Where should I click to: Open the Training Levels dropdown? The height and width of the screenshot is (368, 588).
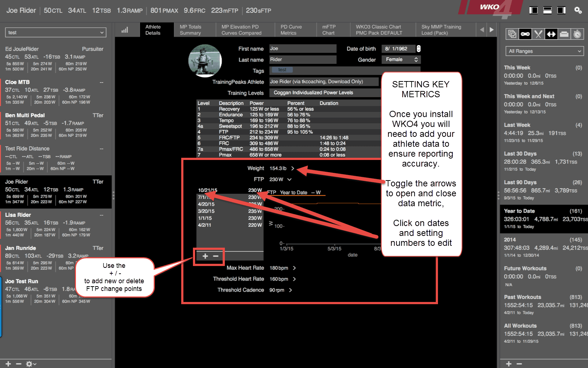[326, 93]
